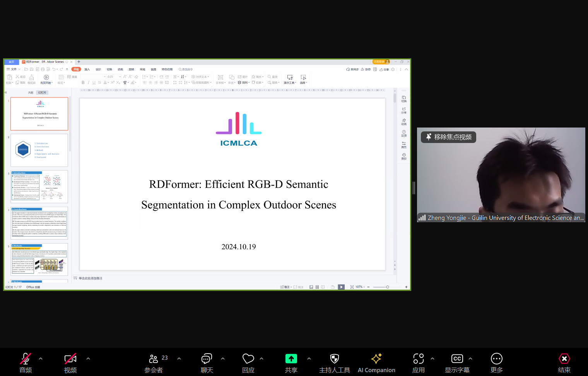Click 移除焦点视频 to remove spotlight
This screenshot has width=588, height=376.
pyautogui.click(x=449, y=137)
